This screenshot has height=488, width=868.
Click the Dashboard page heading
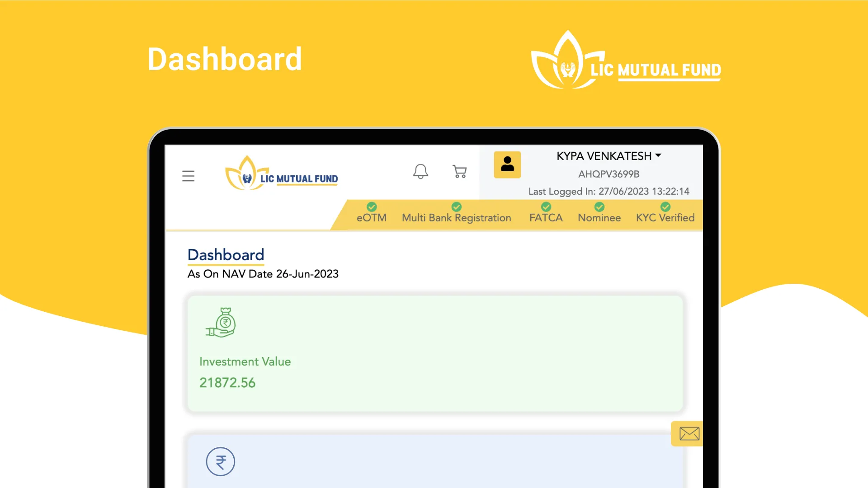coord(226,255)
